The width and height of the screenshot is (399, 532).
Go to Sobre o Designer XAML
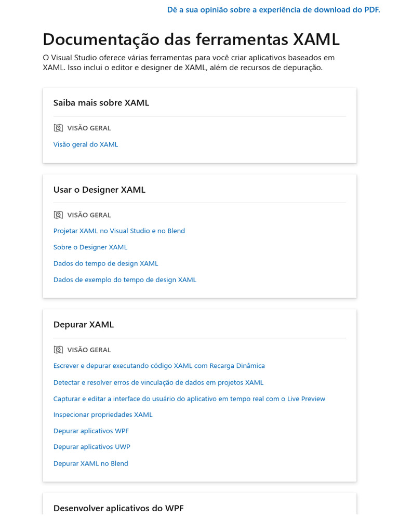(x=90, y=247)
